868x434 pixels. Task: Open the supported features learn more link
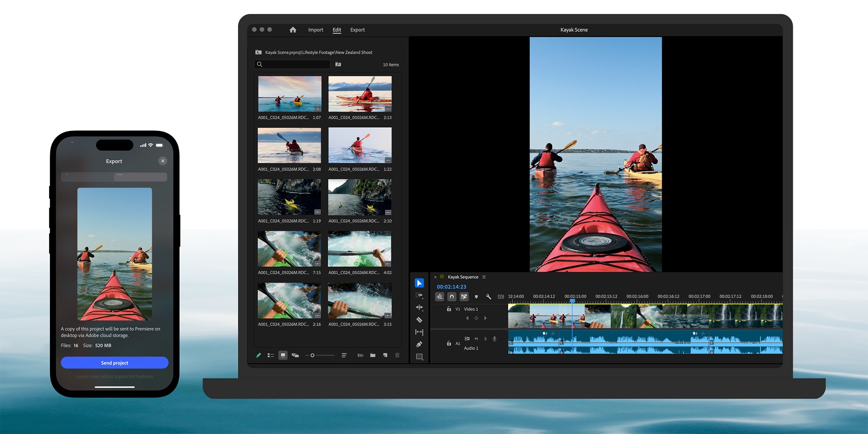[x=114, y=376]
